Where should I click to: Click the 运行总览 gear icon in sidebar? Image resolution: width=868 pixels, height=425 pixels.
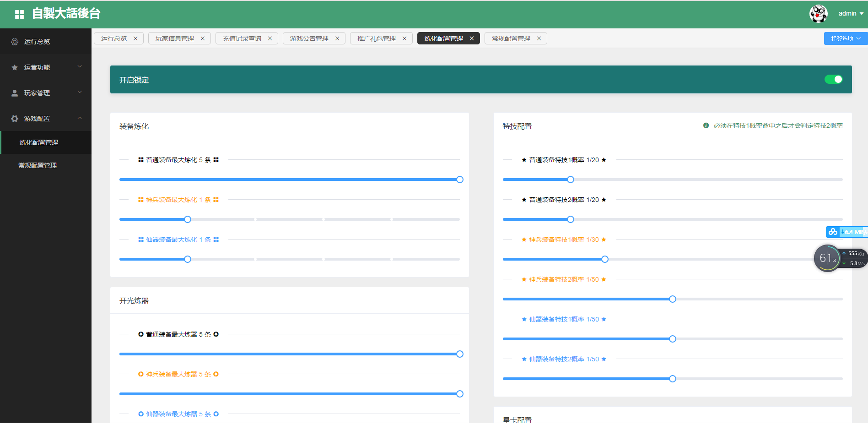15,42
